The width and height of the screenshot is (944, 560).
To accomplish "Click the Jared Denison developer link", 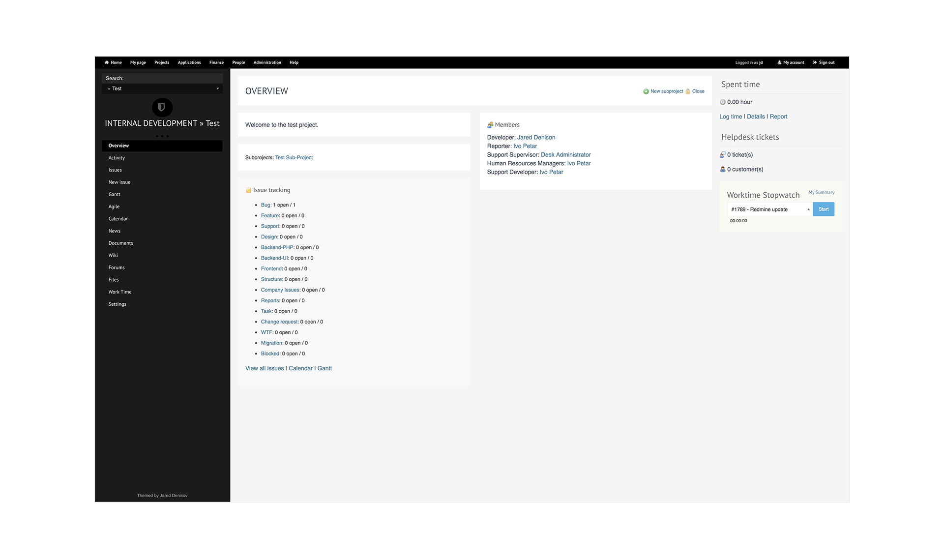I will (536, 137).
